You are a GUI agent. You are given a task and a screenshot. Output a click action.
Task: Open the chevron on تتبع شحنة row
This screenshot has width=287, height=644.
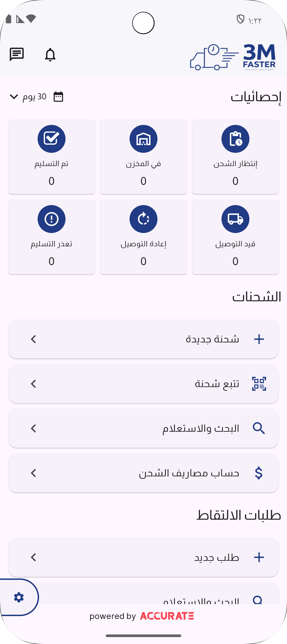(33, 384)
